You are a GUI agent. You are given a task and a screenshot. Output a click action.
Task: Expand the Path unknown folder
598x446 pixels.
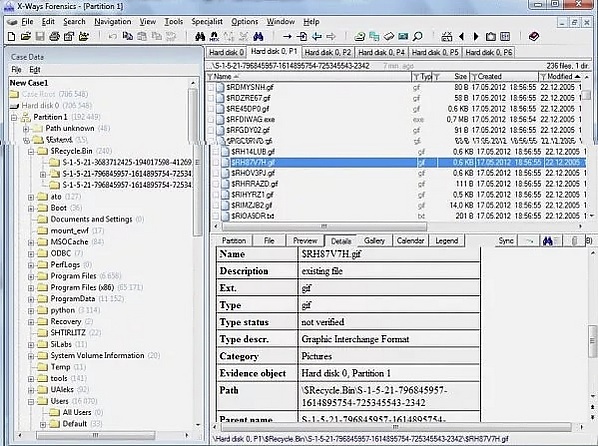[26, 129]
